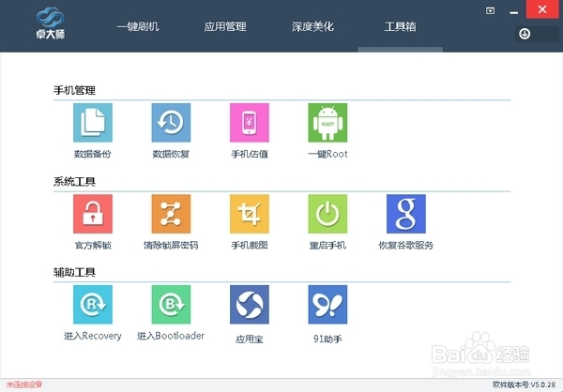Click the 应用宝 text label

click(250, 339)
